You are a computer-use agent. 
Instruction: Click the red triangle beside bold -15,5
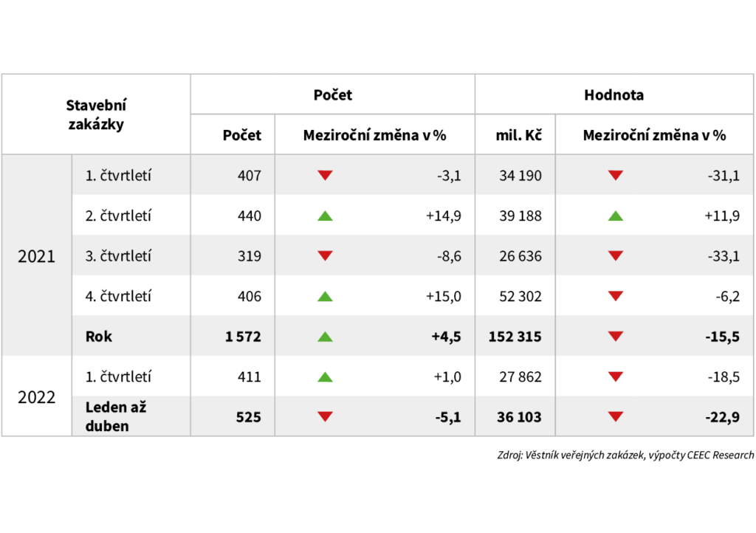616,337
